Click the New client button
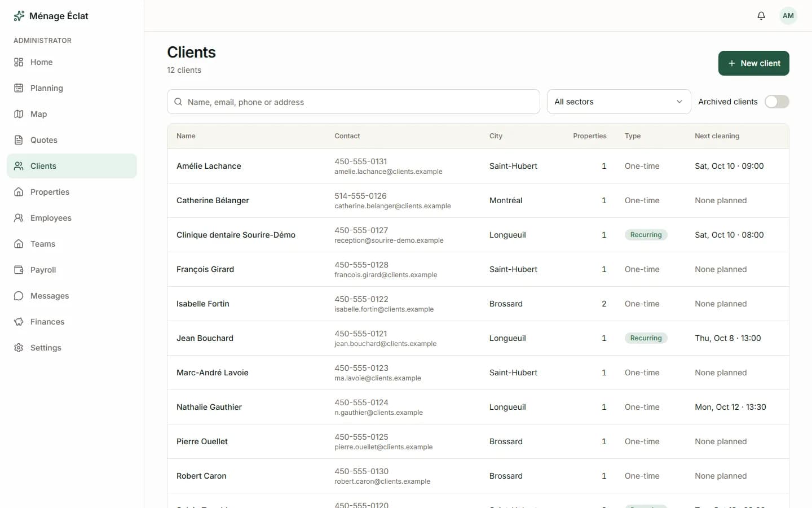The height and width of the screenshot is (508, 812). tap(754, 63)
